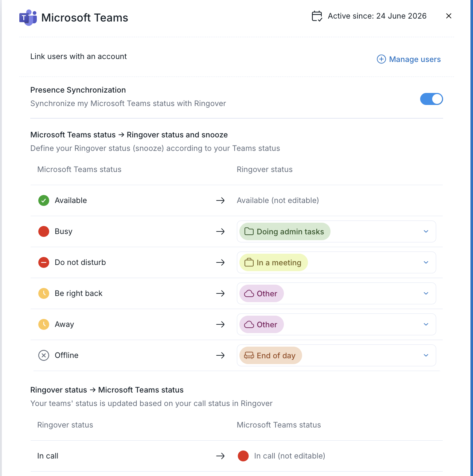The width and height of the screenshot is (473, 476).
Task: Click the Microsoft Teams title text
Action: pyautogui.click(x=85, y=17)
